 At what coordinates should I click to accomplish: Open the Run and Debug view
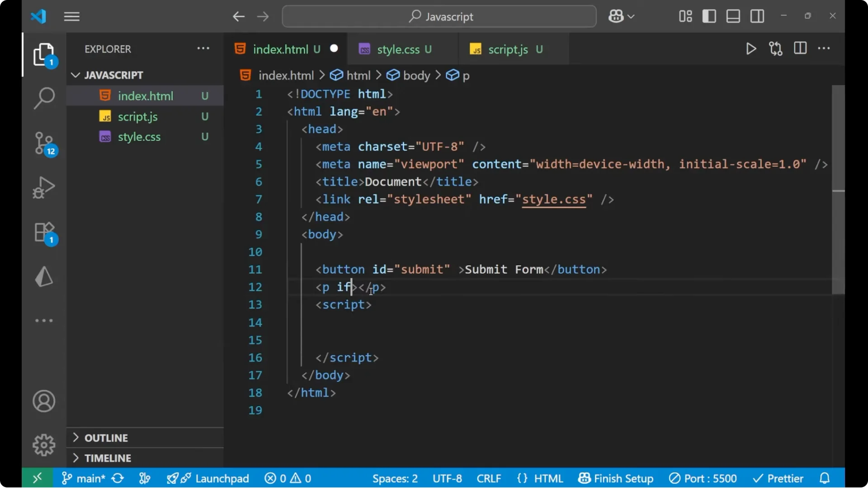[44, 188]
